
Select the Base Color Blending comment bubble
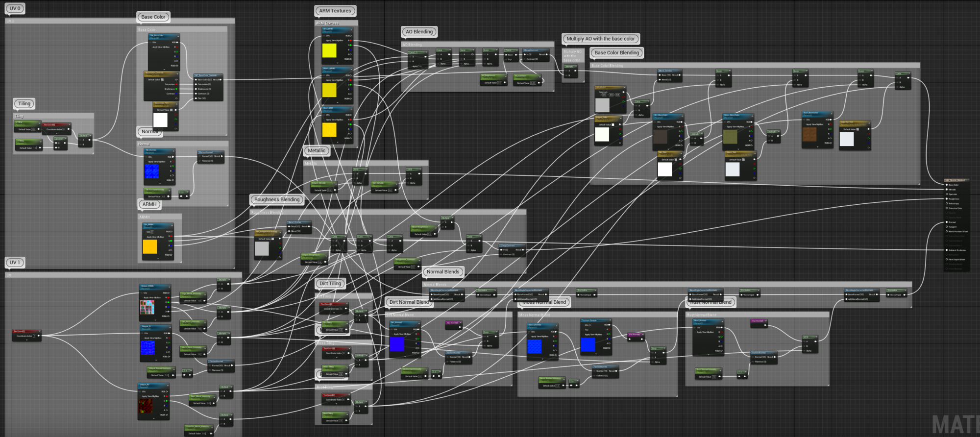(617, 53)
